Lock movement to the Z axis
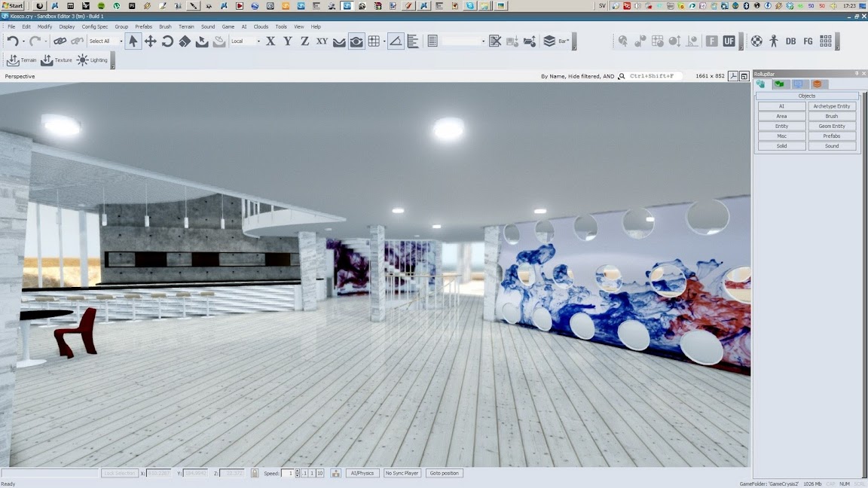The image size is (868, 488). point(304,41)
